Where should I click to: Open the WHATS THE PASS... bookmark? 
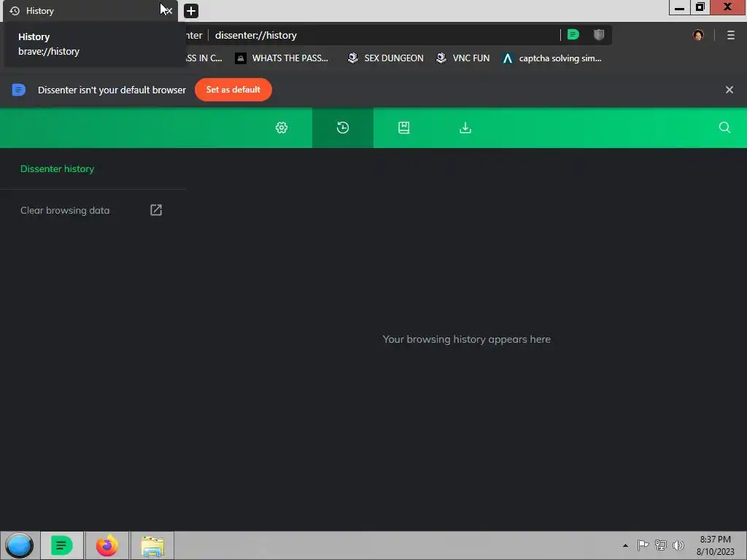pos(282,58)
